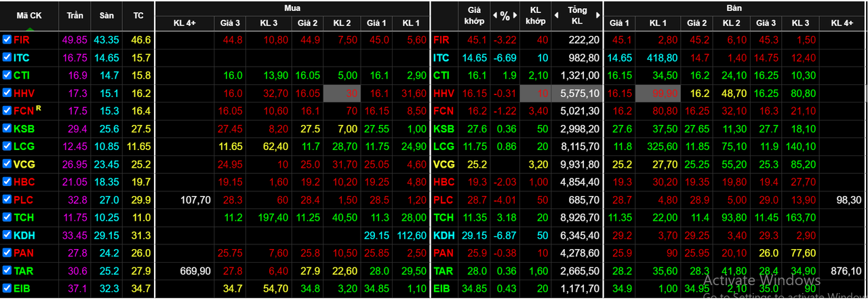Click the left arrow beside the % header
Viewport: 868px width, 300px height.
coord(495,15)
